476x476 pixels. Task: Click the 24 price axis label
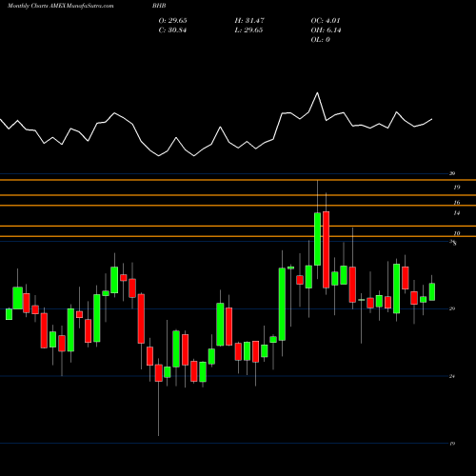(x=452, y=376)
